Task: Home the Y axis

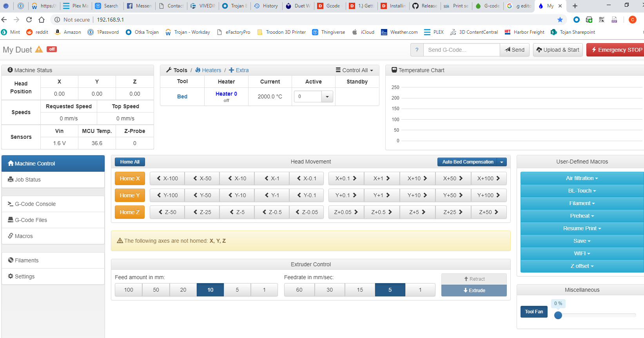Action: pos(130,195)
